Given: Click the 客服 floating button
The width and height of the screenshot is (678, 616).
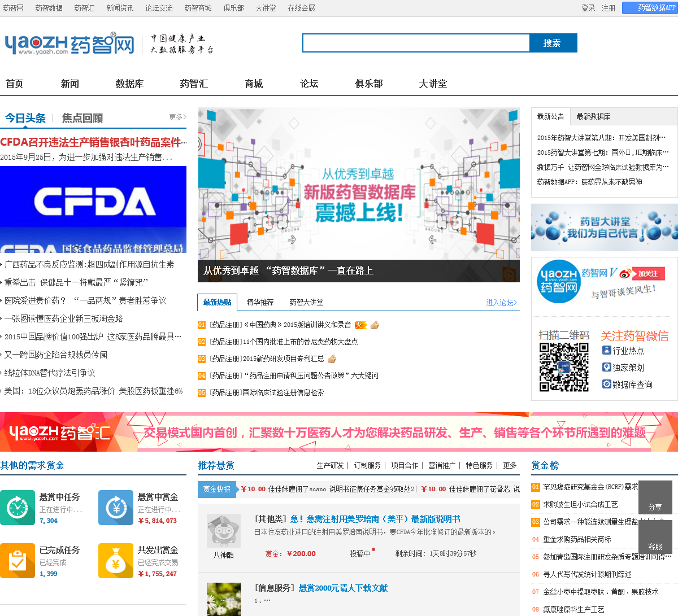Looking at the screenshot, I should pyautogui.click(x=655, y=536).
